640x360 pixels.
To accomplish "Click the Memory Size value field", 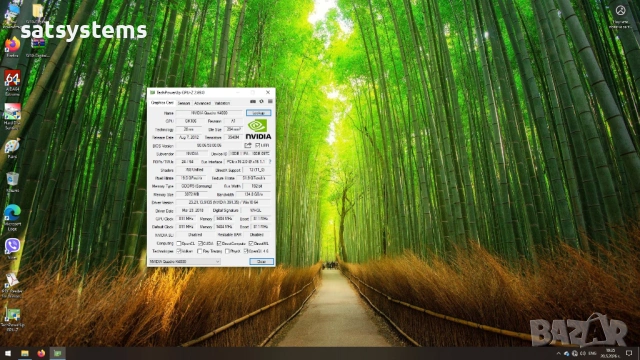I will (192, 194).
